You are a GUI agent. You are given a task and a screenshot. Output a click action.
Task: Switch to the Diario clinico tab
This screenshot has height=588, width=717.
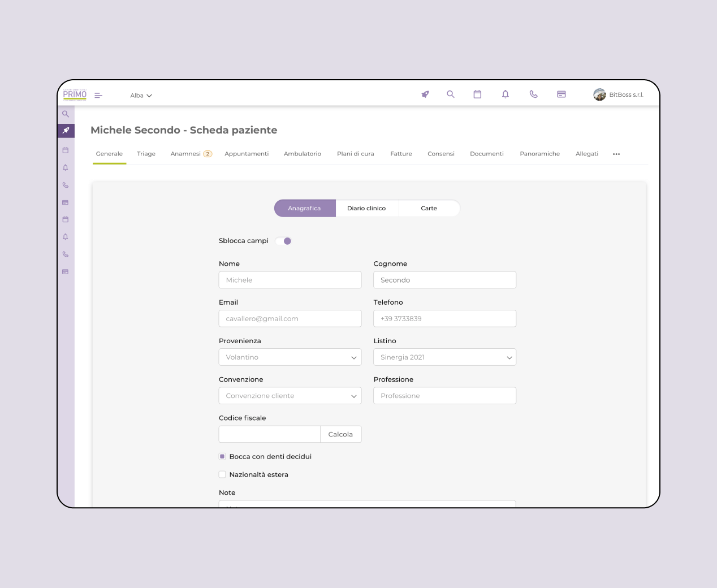coord(367,208)
